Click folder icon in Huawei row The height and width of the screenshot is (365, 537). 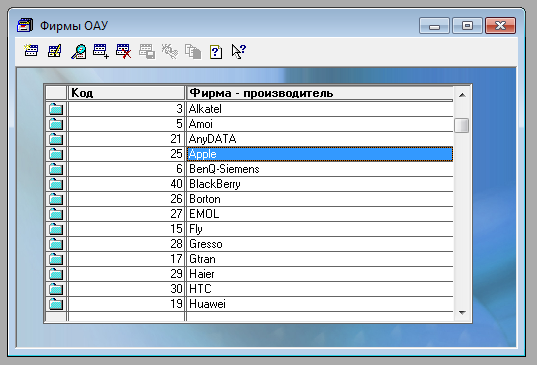click(56, 304)
